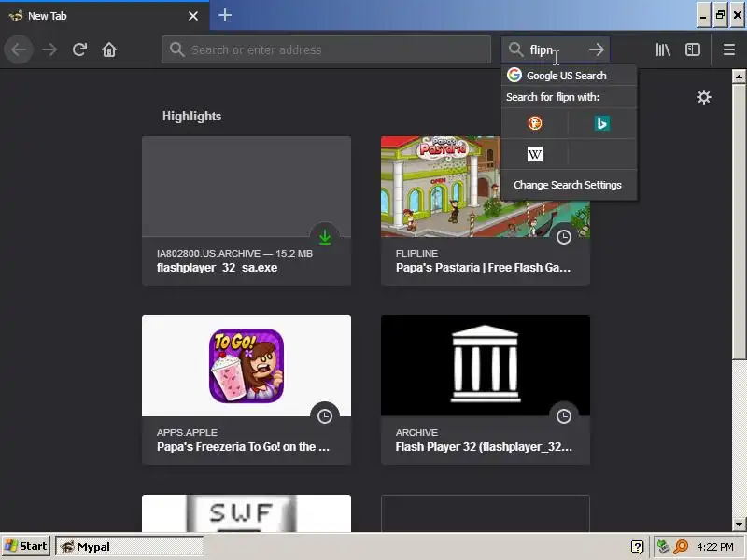Click the network tray icon
The image size is (747, 560).
pyautogui.click(x=663, y=547)
